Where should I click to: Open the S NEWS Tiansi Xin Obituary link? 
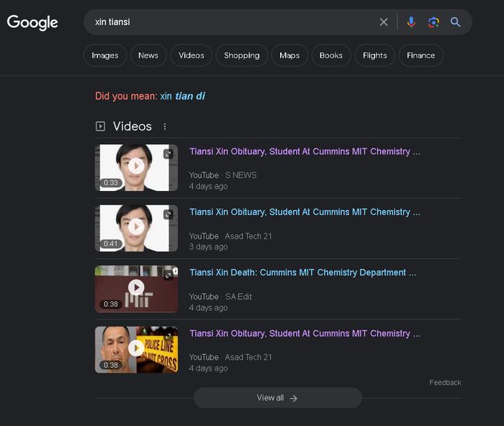coord(305,151)
